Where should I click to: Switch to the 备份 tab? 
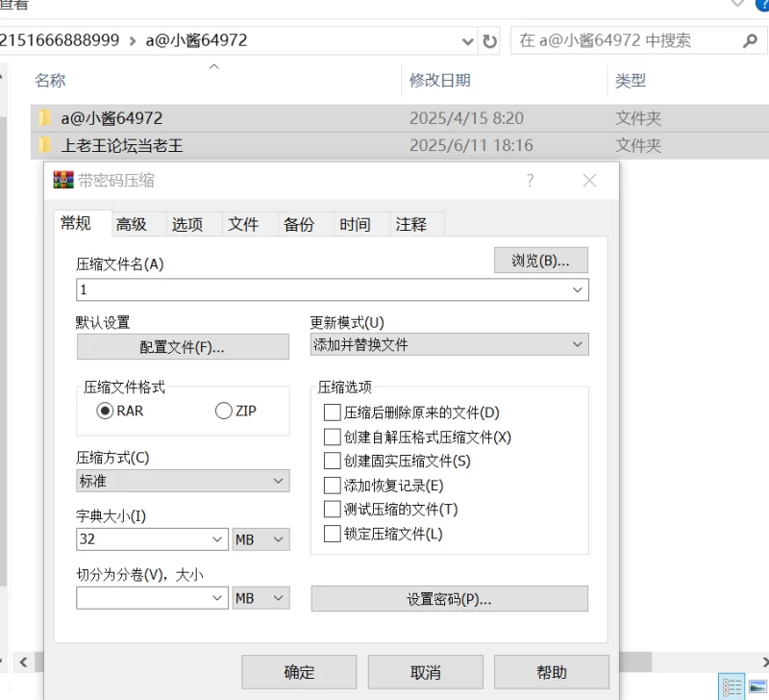(299, 224)
